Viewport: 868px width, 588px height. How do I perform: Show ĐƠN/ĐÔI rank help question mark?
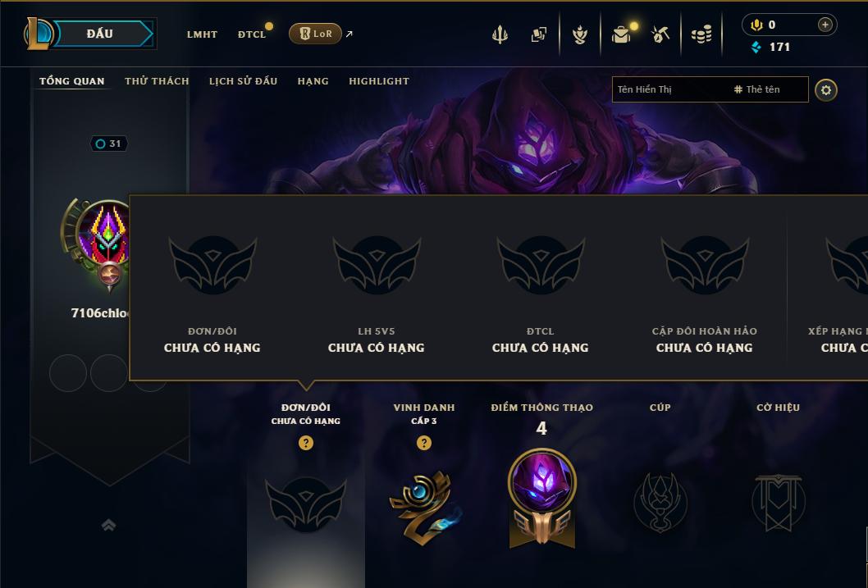click(x=305, y=443)
